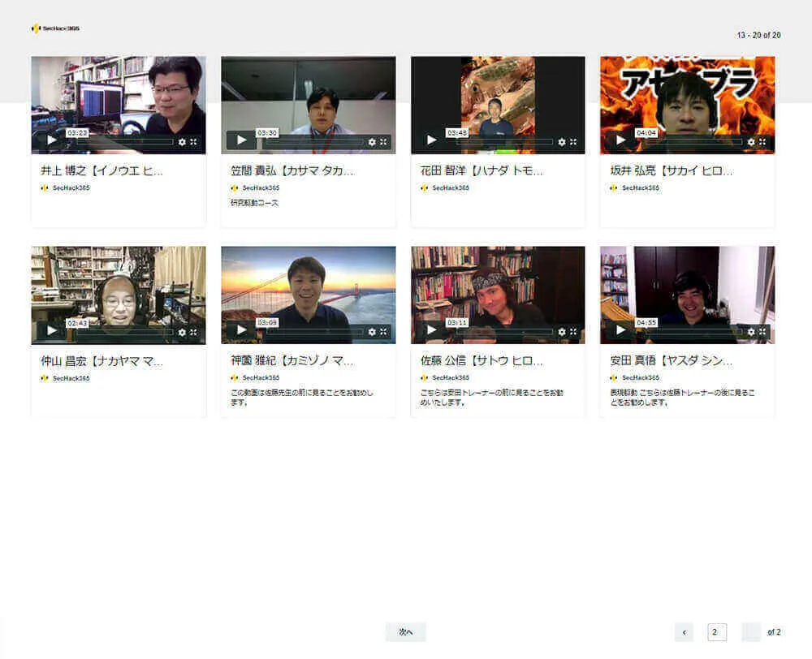812x659 pixels.
Task: Open settings gear on 佐藤 公信 video
Action: (x=562, y=332)
